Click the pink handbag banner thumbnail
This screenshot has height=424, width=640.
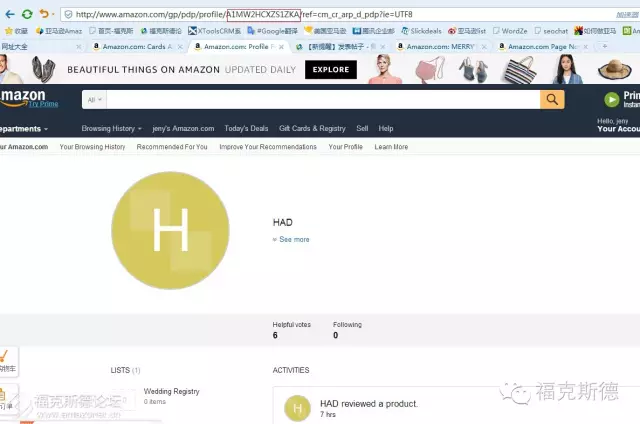point(430,69)
